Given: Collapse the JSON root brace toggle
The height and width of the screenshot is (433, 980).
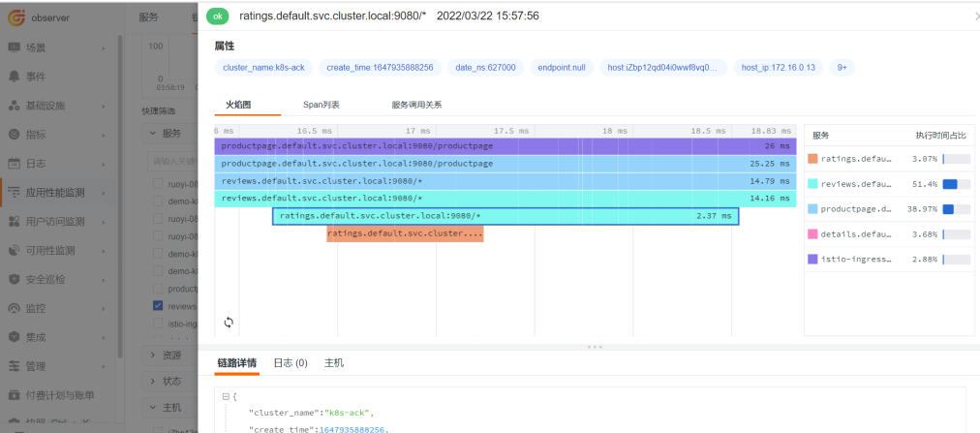Looking at the screenshot, I should click(226, 397).
